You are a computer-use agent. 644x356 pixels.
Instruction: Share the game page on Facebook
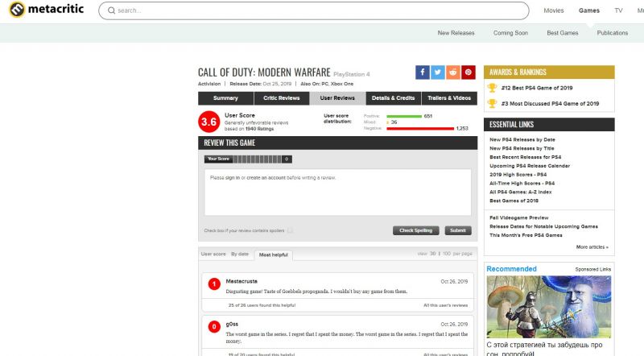pyautogui.click(x=422, y=72)
